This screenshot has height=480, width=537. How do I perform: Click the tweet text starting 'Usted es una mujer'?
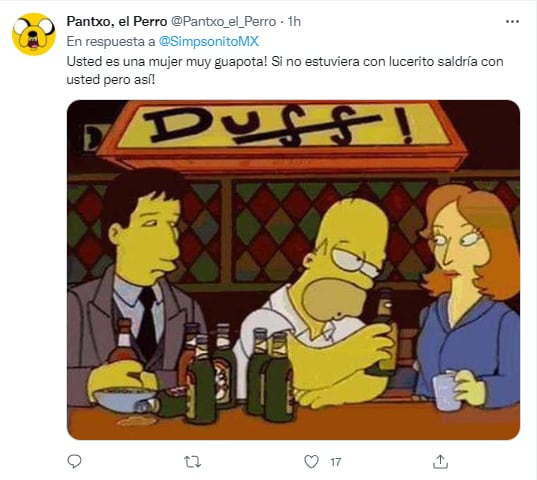click(285, 71)
